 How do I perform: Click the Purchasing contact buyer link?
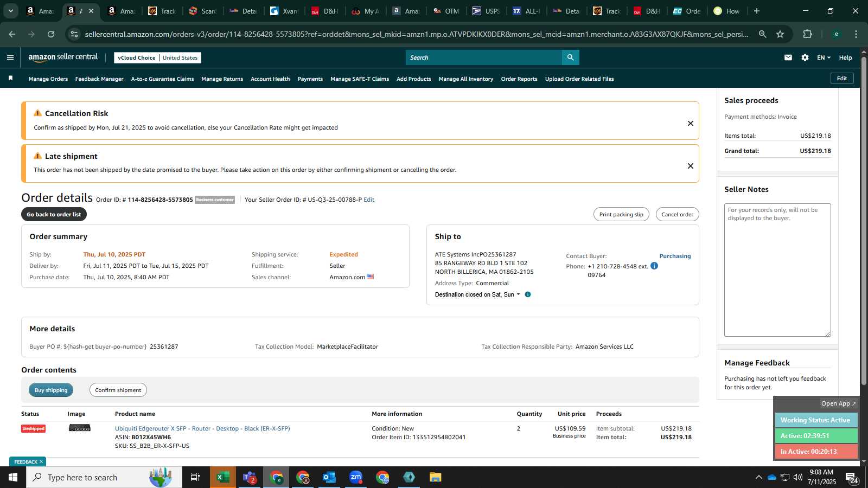pos(675,256)
